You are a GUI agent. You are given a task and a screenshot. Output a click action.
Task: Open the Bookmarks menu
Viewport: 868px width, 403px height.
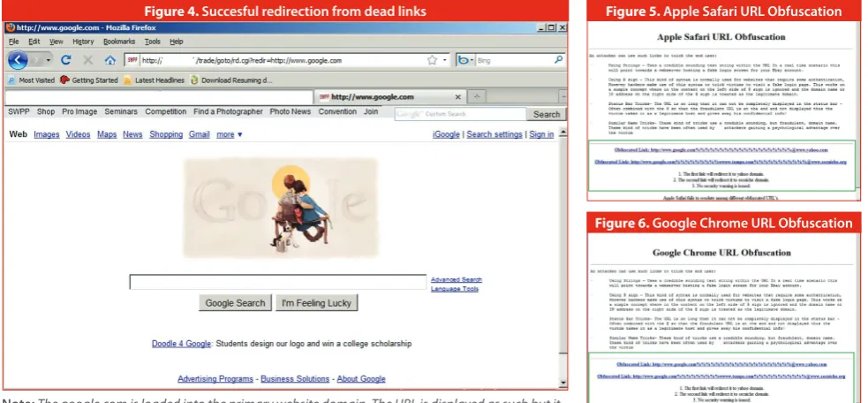point(119,42)
